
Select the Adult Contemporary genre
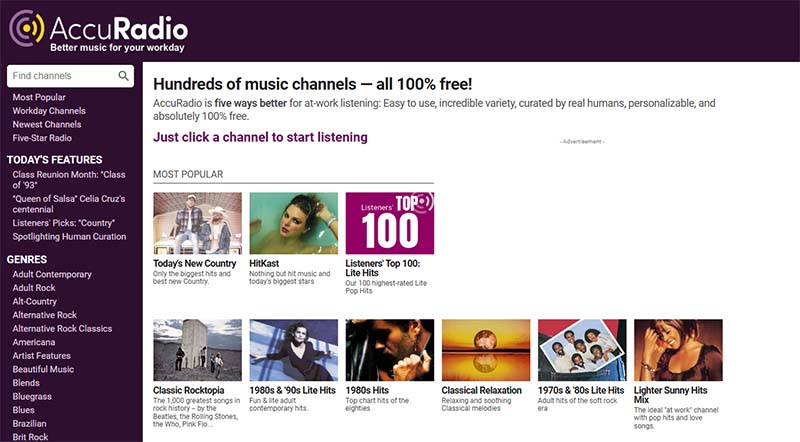tap(52, 274)
